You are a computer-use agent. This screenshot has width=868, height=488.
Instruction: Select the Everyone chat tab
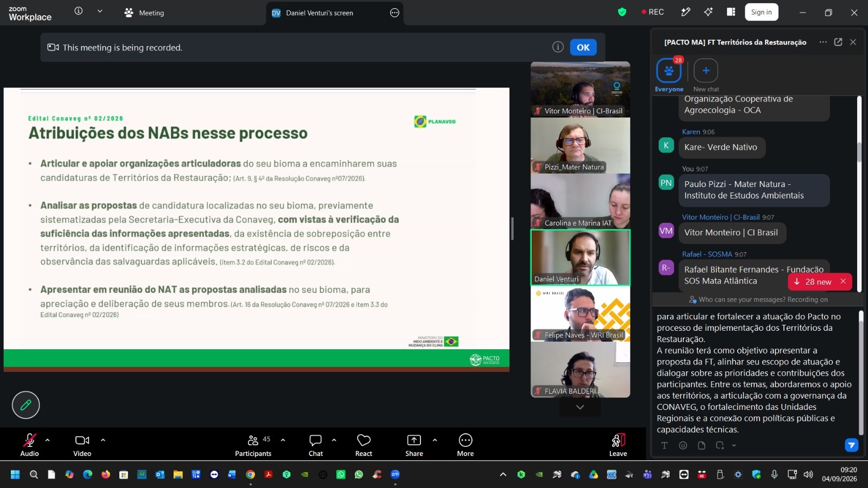click(669, 75)
